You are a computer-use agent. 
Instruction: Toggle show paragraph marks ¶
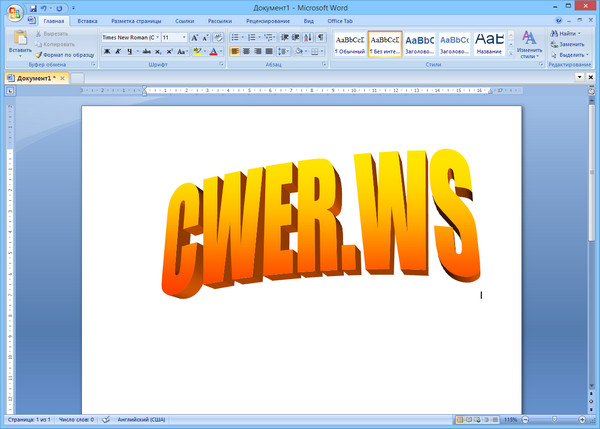[321, 37]
